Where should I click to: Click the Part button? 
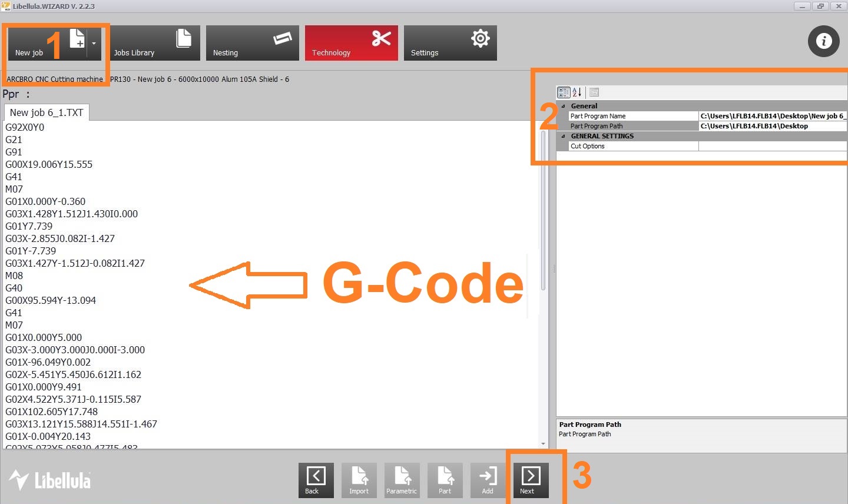click(x=445, y=480)
